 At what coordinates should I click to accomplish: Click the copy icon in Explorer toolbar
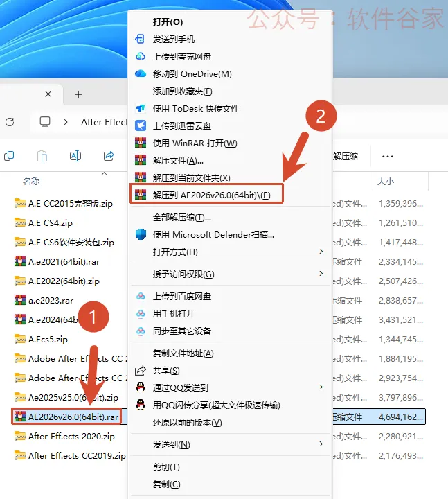[x=9, y=156]
